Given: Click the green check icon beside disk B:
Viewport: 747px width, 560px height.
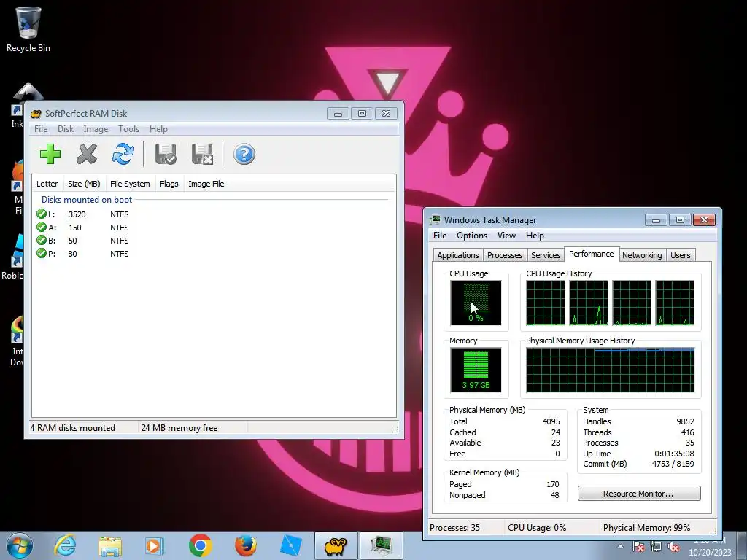Looking at the screenshot, I should [x=42, y=240].
